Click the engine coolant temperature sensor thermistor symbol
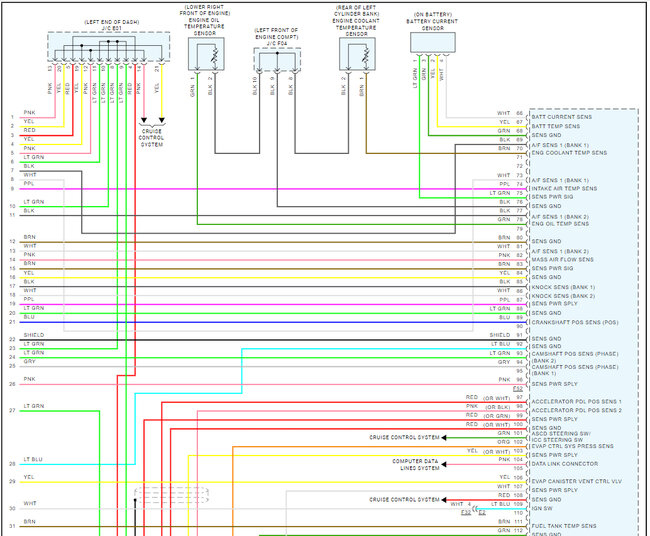 pos(366,58)
